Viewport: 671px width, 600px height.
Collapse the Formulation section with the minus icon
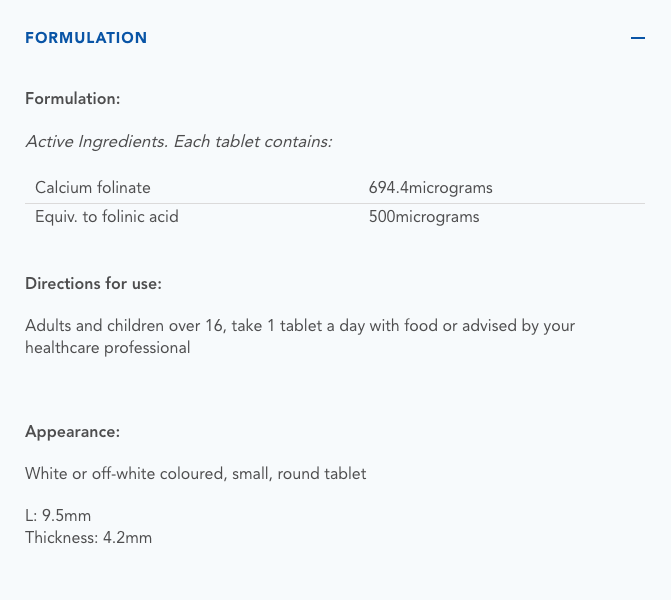pos(637,38)
